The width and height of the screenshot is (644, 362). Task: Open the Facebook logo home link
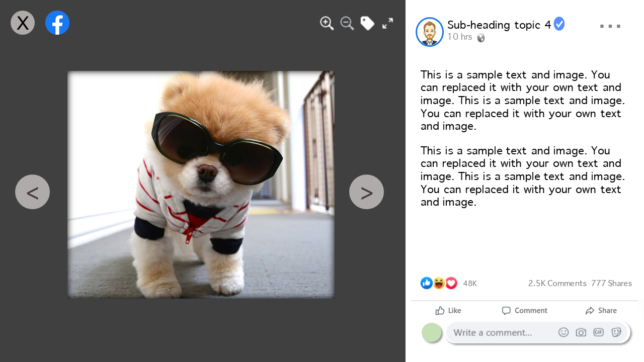coord(57,23)
